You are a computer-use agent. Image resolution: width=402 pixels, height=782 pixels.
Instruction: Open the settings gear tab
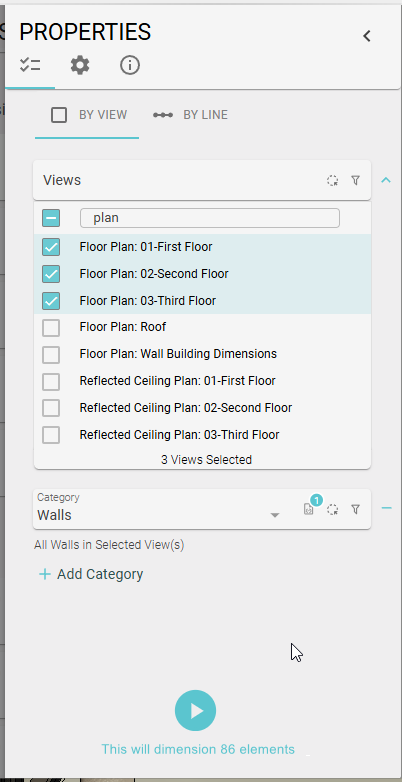coord(80,65)
